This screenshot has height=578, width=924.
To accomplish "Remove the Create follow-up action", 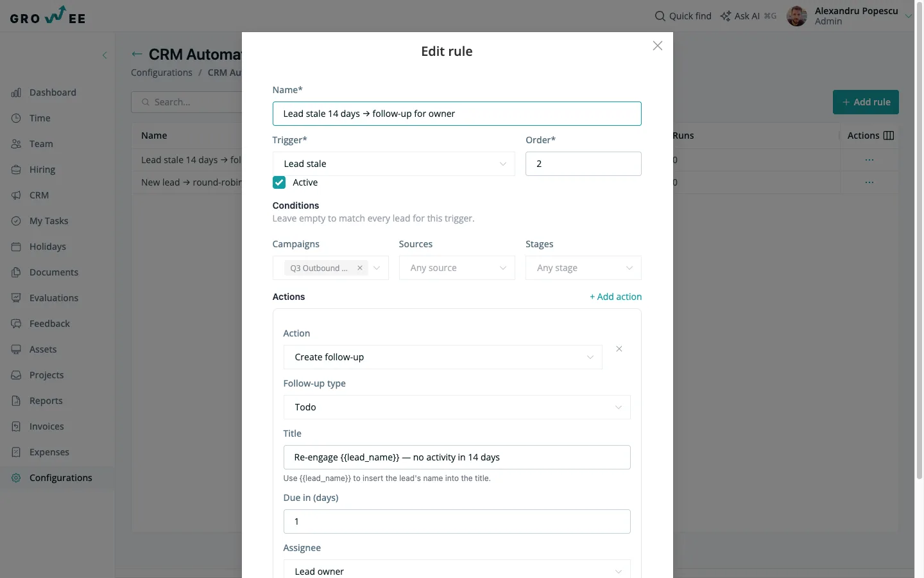I will 619,349.
